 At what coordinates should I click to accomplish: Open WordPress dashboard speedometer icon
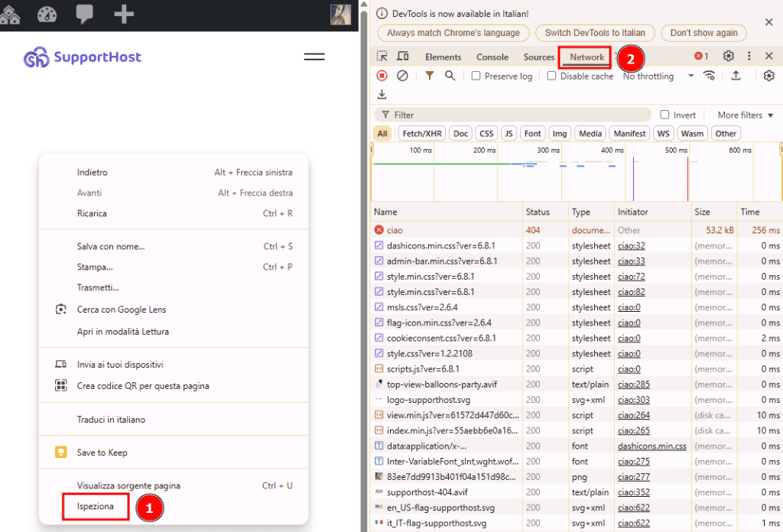47,15
